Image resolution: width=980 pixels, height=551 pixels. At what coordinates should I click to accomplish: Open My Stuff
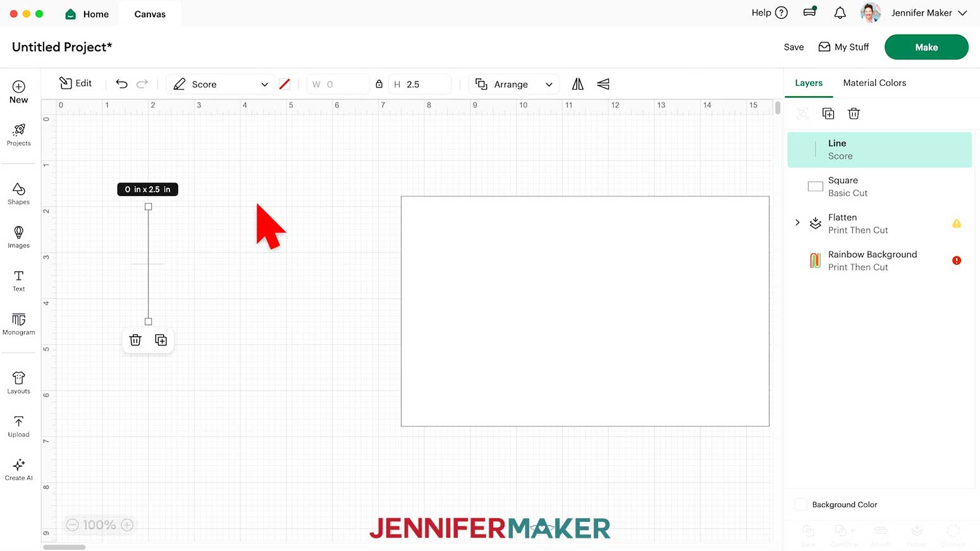click(843, 47)
